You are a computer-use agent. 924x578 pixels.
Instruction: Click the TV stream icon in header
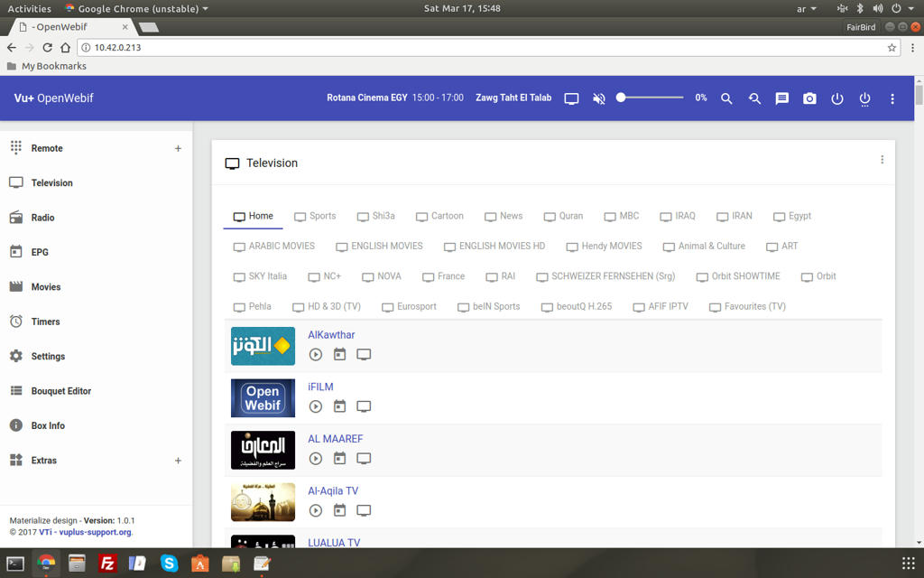571,98
